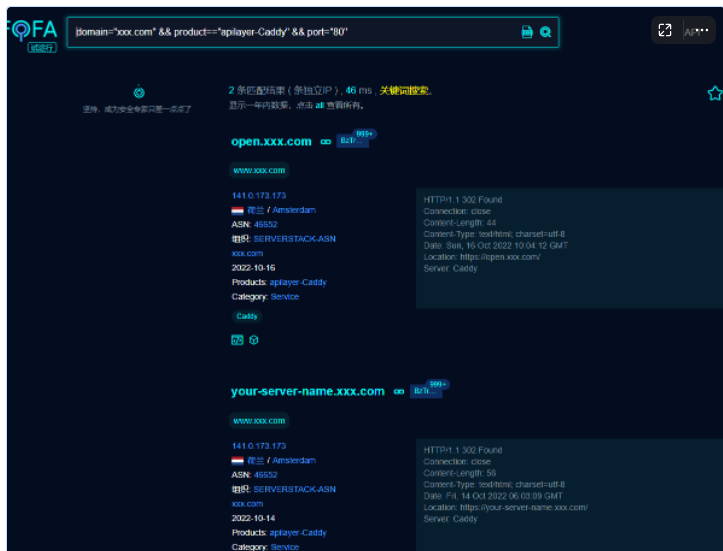Click the fullscreen expand icon
Image resolution: width=723 pixels, height=551 pixels.
point(665,30)
